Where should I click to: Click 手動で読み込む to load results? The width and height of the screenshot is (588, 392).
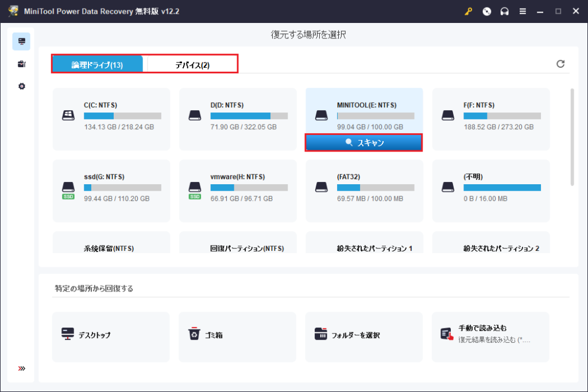490,337
